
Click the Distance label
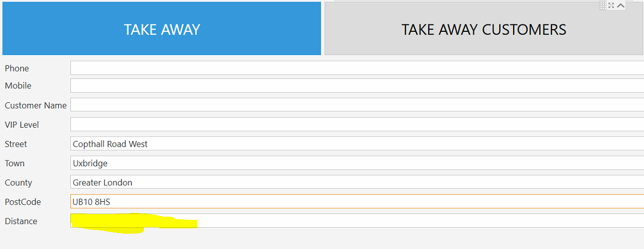click(x=21, y=221)
